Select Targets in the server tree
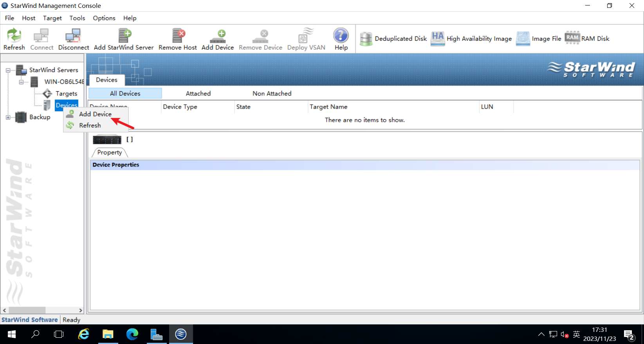644x344 pixels. (x=66, y=94)
